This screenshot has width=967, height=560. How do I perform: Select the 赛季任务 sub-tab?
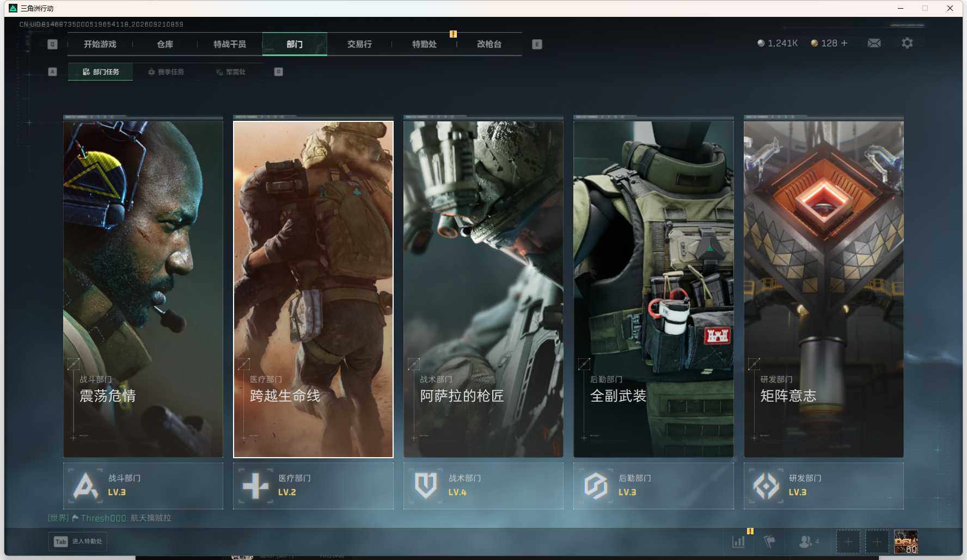click(x=166, y=72)
